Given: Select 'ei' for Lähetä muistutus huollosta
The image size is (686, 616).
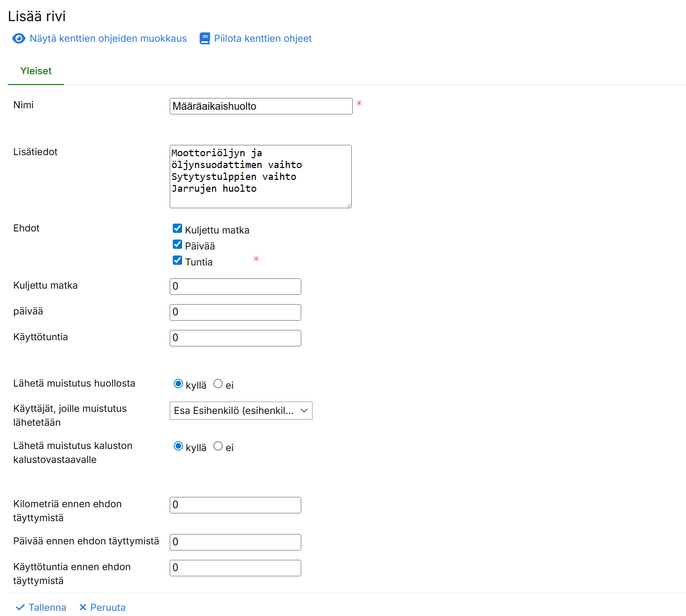Looking at the screenshot, I should click(x=218, y=384).
